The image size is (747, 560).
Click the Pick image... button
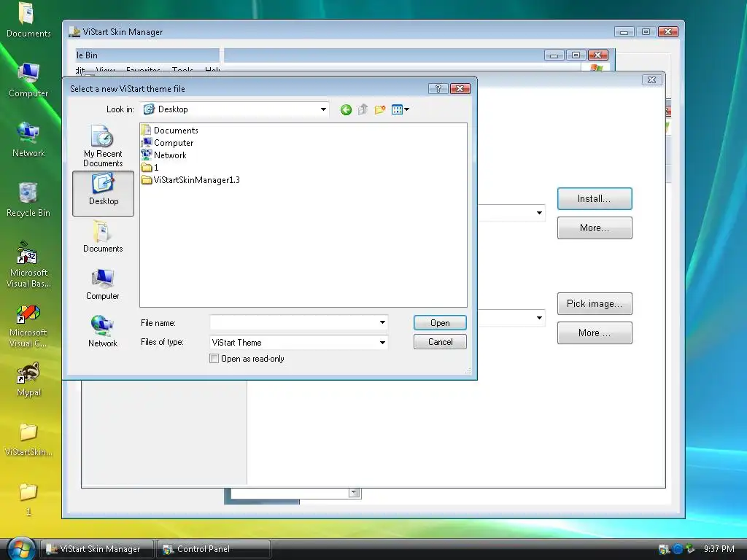click(595, 304)
